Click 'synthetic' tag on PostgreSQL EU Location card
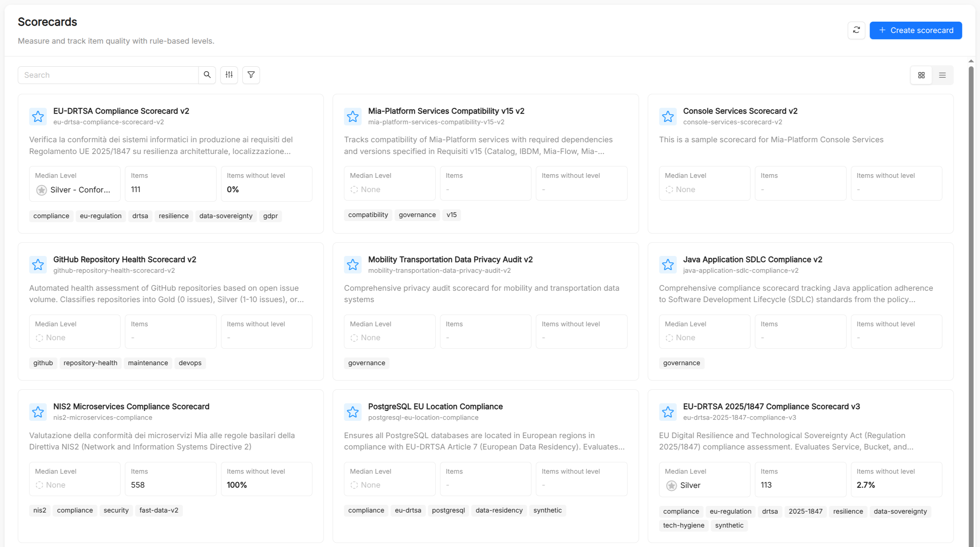 pos(547,510)
